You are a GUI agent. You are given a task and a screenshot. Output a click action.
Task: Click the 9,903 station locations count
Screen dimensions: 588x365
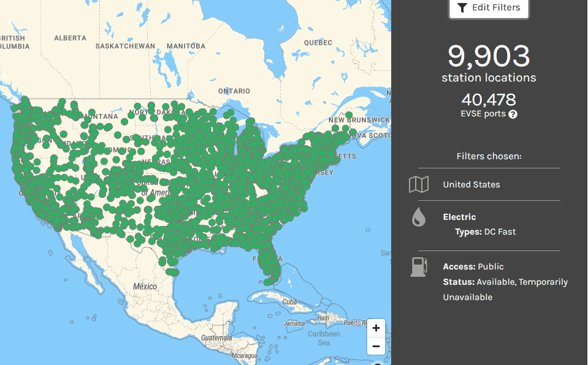(489, 56)
